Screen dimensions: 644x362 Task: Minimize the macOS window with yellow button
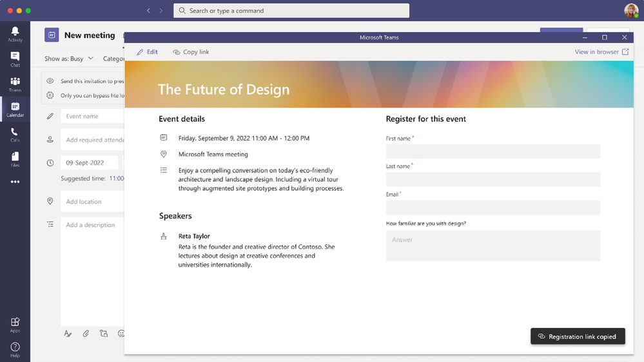click(x=19, y=11)
